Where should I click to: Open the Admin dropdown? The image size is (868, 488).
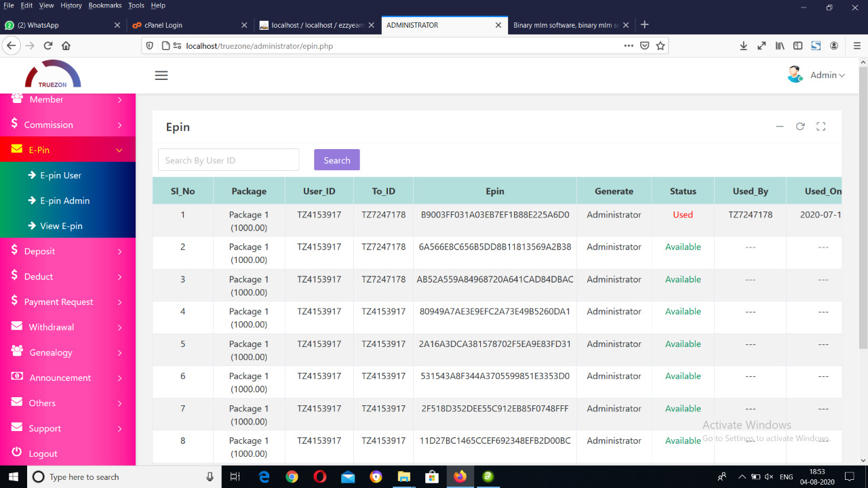click(x=827, y=75)
